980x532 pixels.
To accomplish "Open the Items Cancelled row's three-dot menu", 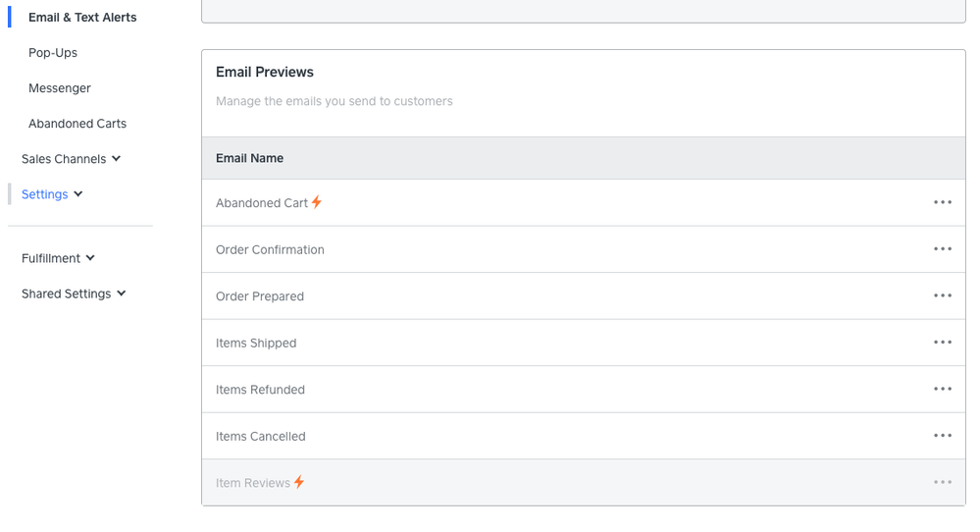I will (942, 436).
